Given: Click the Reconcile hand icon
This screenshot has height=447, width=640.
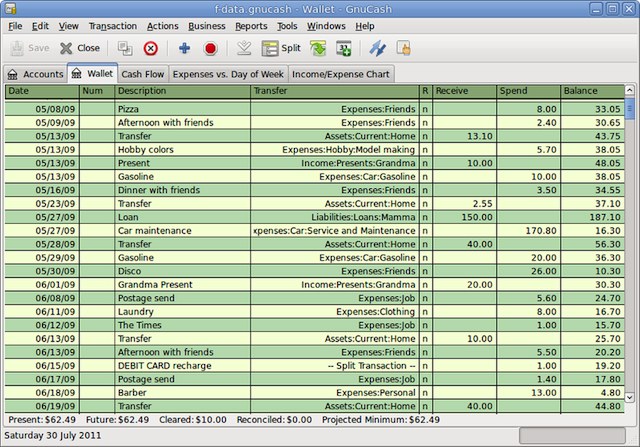Looking at the screenshot, I should coord(404,48).
